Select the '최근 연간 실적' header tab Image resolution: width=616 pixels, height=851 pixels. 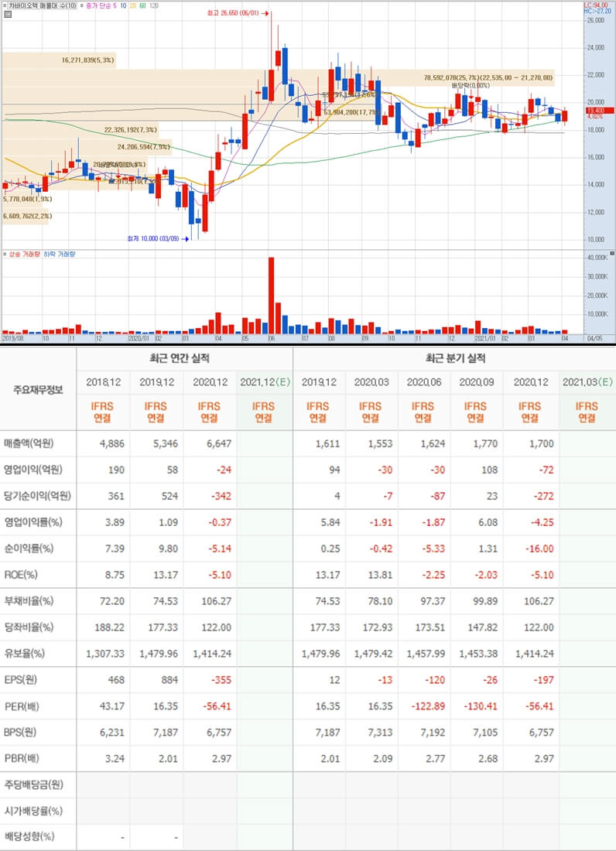[180, 358]
